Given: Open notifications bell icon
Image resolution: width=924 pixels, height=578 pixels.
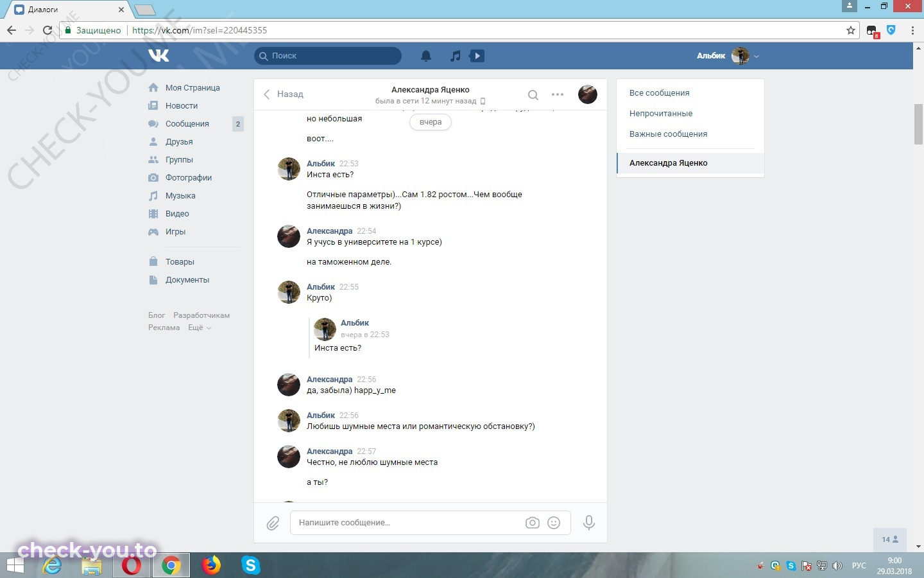Looking at the screenshot, I should tap(426, 56).
